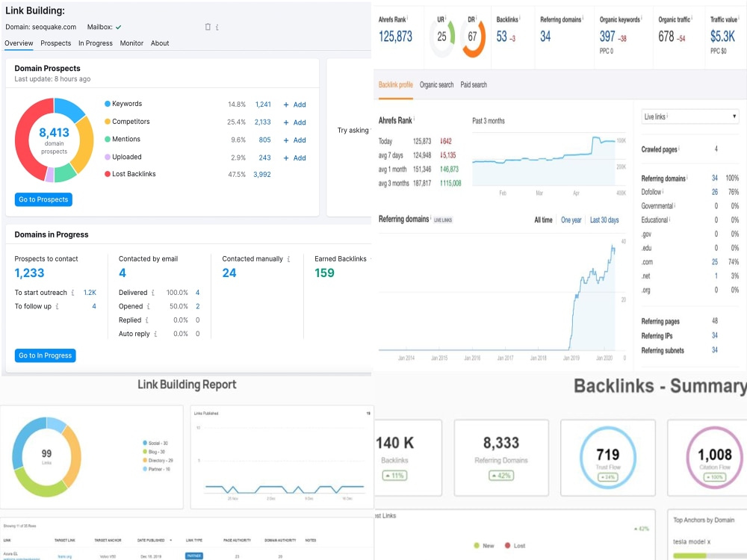Open the About tab

pos(160,43)
